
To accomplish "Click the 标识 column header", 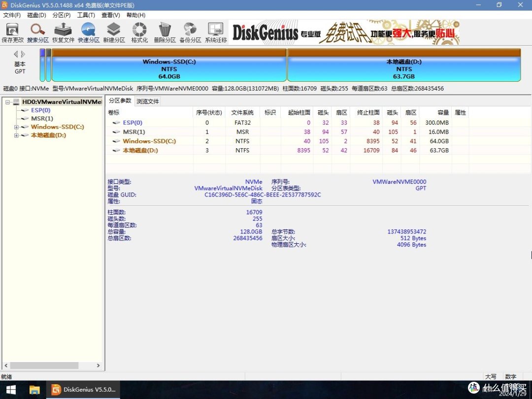I will (270, 113).
